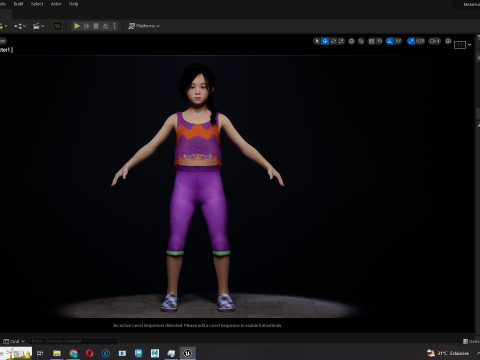The width and height of the screenshot is (480, 360).
Task: Open the Actor menu
Action: (x=56, y=4)
